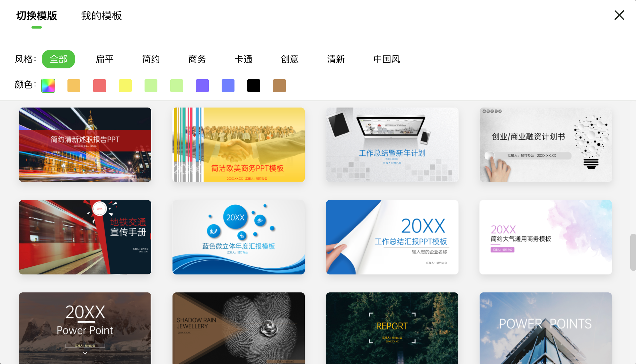
Task: Select the red color swatch
Action: point(99,85)
